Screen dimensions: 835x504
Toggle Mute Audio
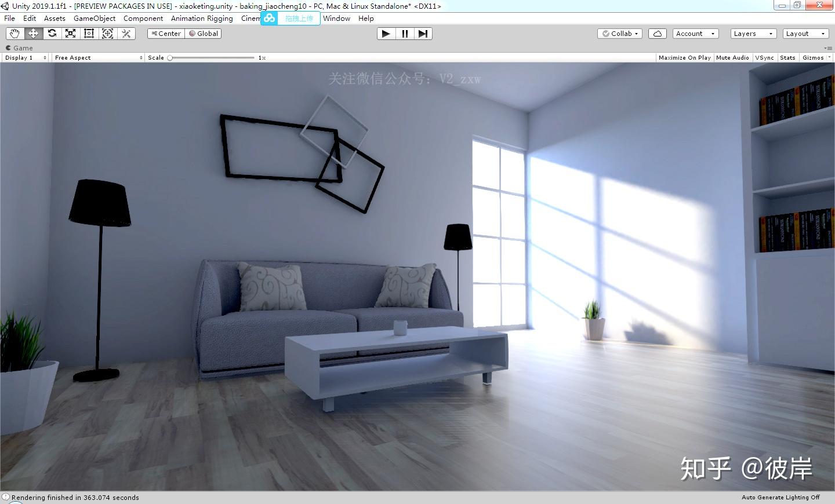click(732, 57)
